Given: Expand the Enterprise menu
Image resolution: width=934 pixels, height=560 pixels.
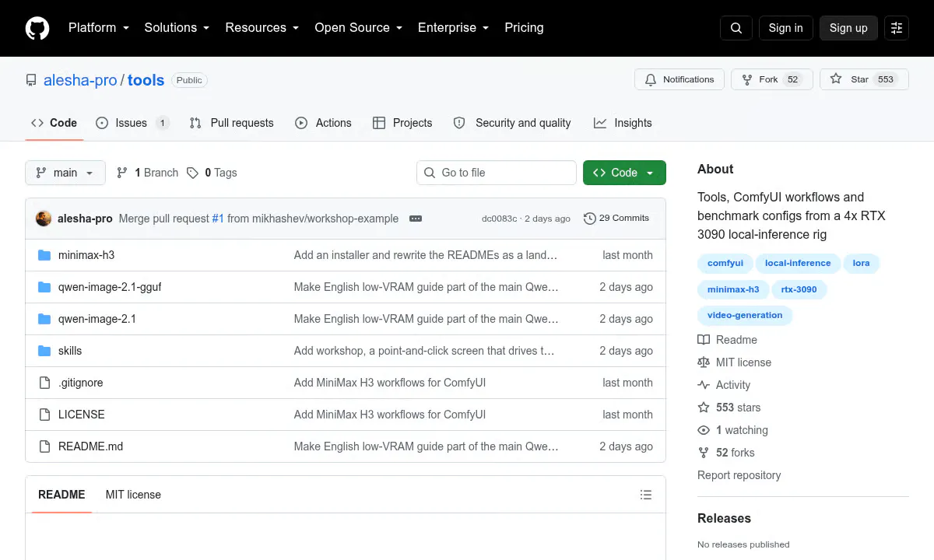Looking at the screenshot, I should click(x=453, y=28).
